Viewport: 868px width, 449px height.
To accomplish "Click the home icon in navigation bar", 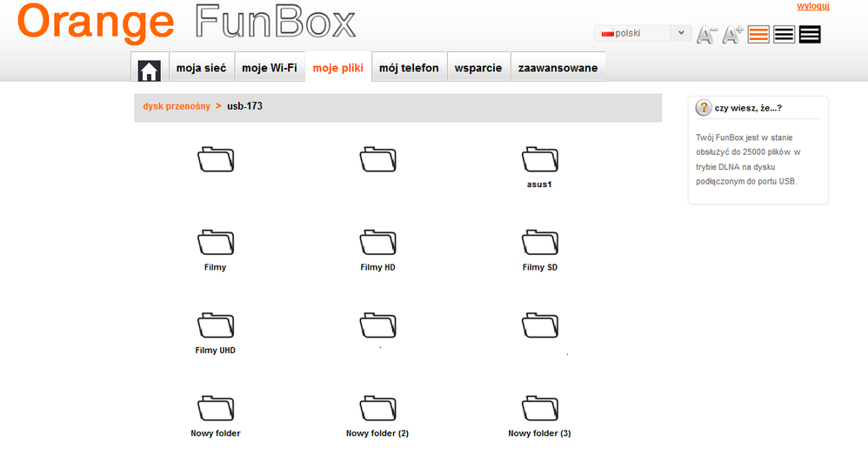I will coord(150,69).
